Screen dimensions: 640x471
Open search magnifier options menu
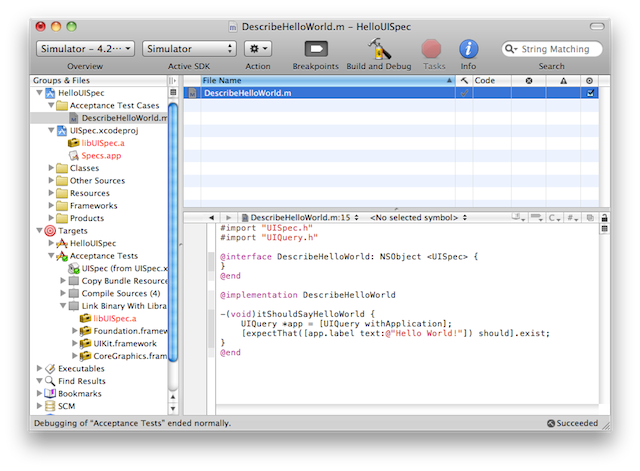pos(511,49)
